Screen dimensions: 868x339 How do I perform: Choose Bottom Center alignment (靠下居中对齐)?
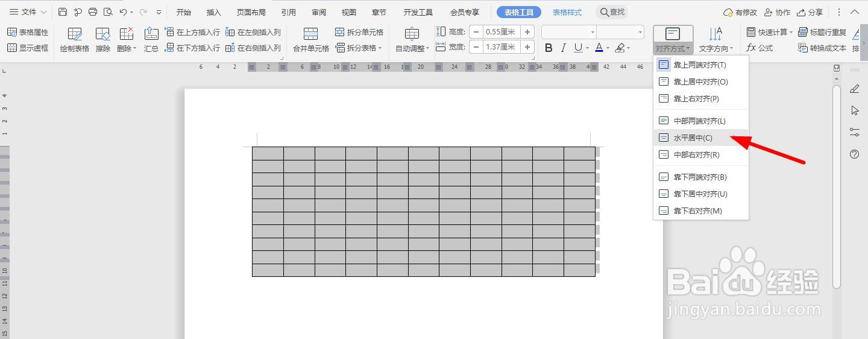pyautogui.click(x=701, y=194)
